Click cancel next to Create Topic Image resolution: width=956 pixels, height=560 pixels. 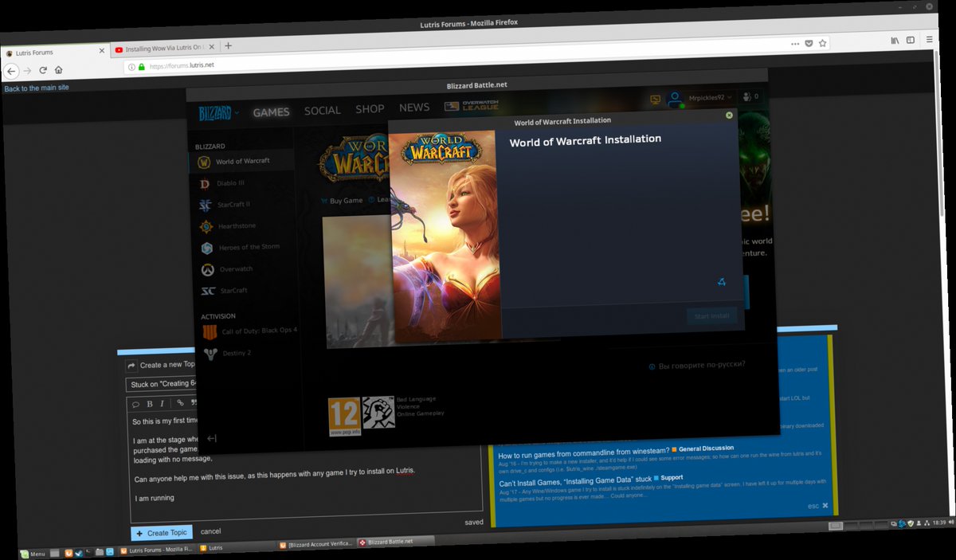(x=210, y=531)
